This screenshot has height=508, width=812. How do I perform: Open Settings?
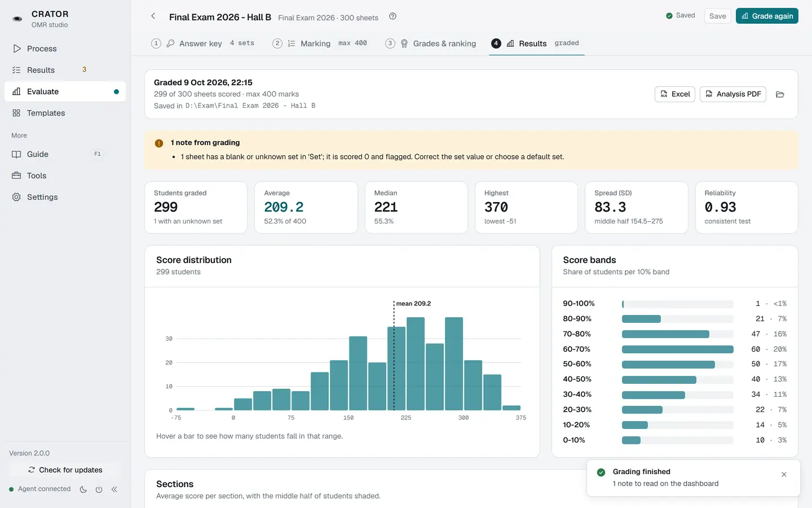coord(65,197)
